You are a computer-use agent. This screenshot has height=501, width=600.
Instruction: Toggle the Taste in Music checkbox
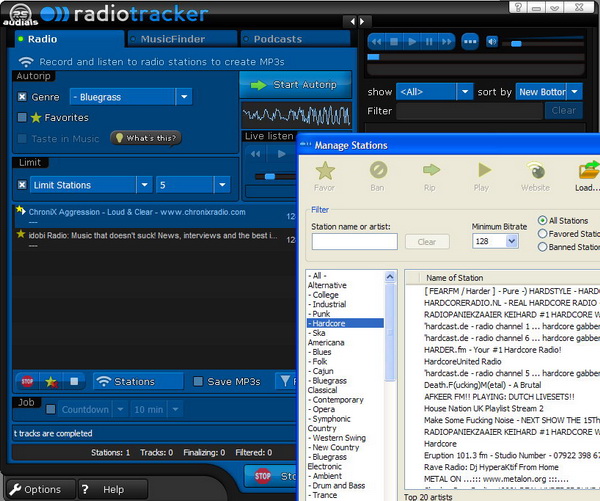[x=22, y=138]
